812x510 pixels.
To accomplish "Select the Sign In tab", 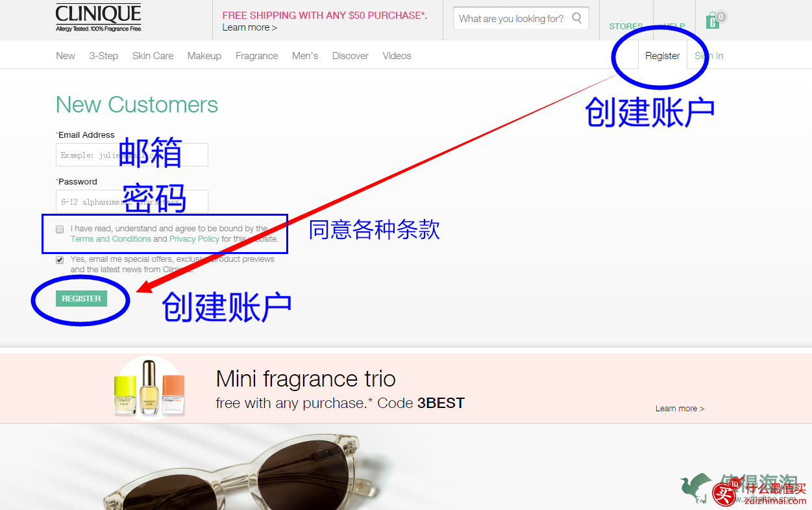I will (709, 56).
